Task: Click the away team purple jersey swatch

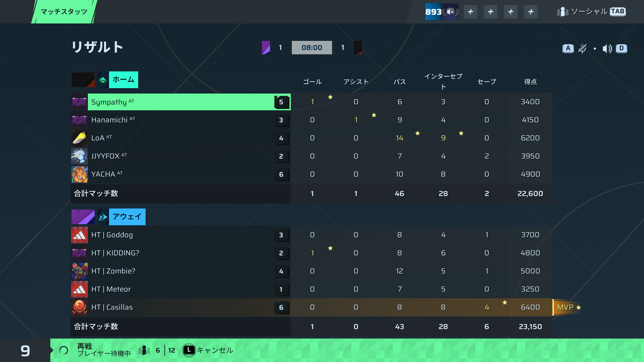Action: click(83, 217)
